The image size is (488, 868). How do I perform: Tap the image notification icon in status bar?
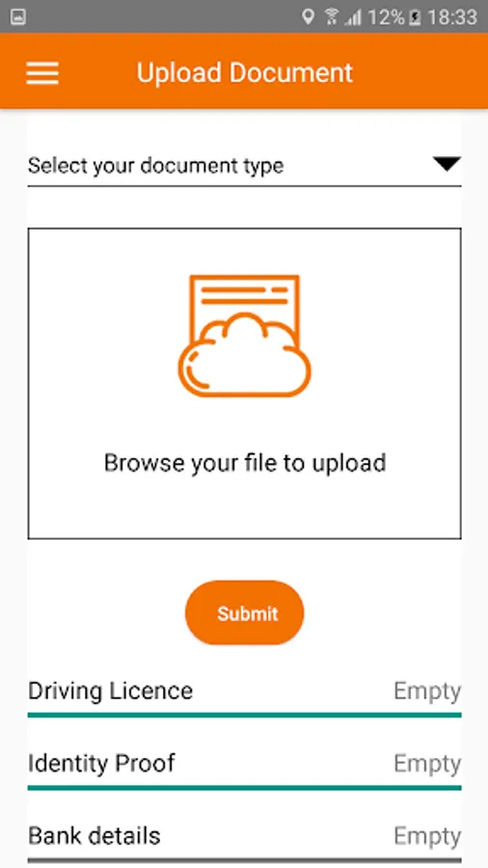pos(17,17)
